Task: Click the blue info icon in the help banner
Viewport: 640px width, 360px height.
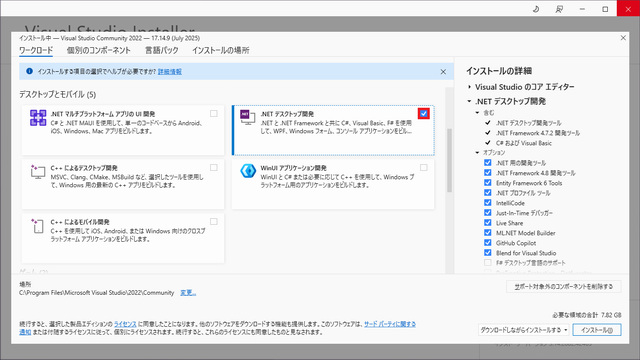Action: (29, 71)
